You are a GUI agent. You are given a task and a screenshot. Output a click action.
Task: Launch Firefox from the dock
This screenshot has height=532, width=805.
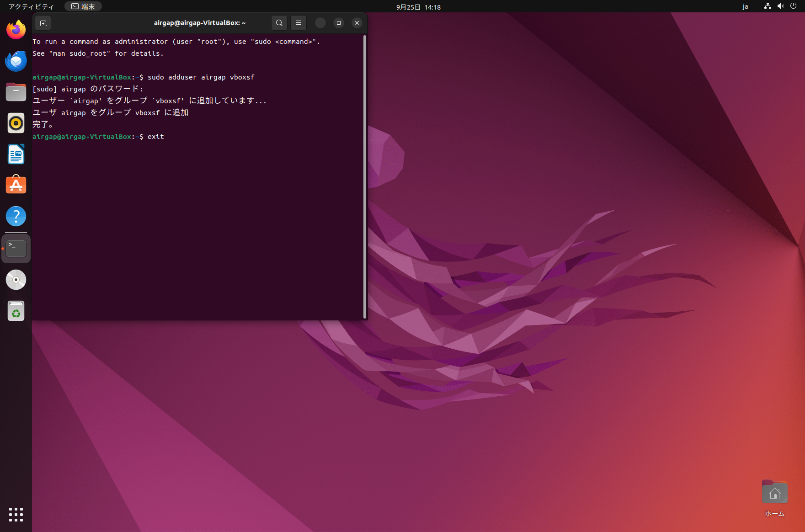pos(16,30)
